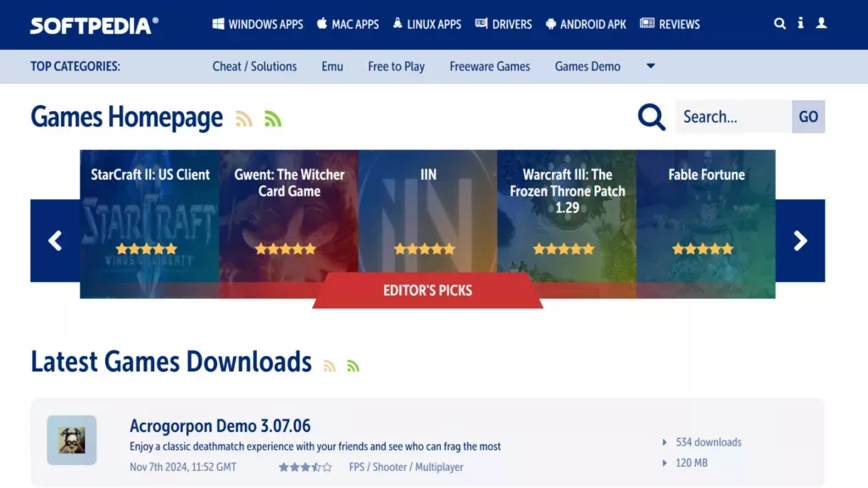Click the green feed icon beside Games Homepage
This screenshot has width=868, height=488.
tap(272, 119)
